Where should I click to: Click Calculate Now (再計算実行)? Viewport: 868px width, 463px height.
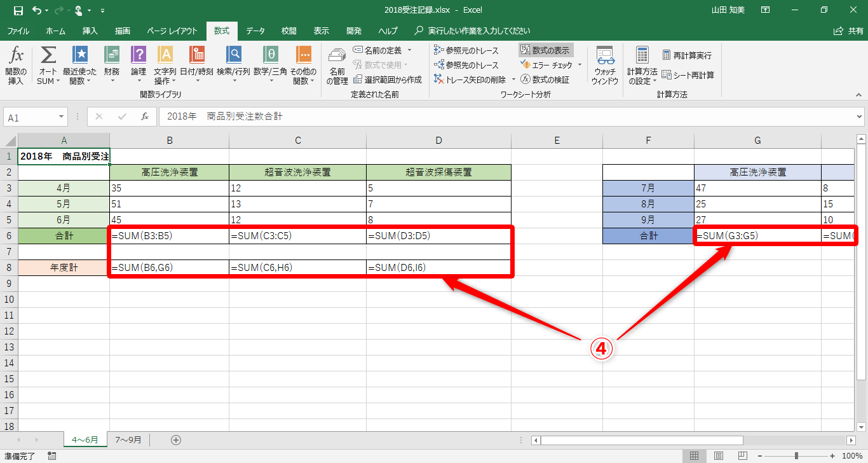pos(687,55)
